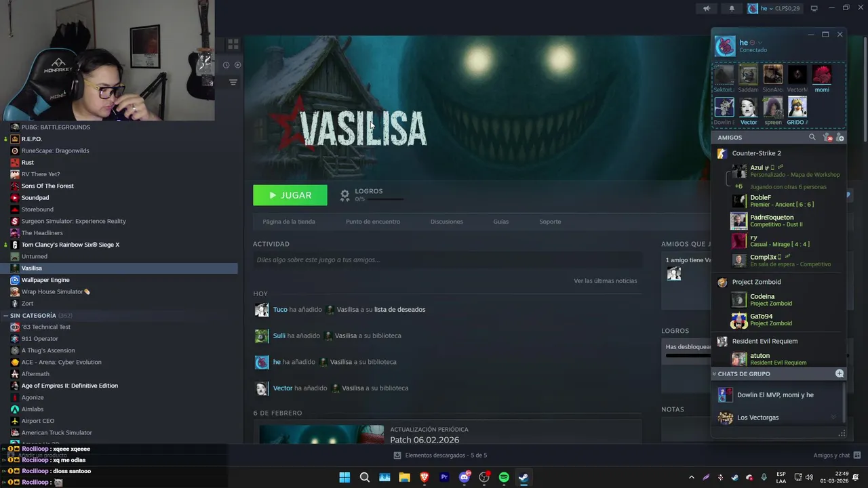Switch to Big Picture mode icon
This screenshot has width=868, height=488.
point(814,9)
